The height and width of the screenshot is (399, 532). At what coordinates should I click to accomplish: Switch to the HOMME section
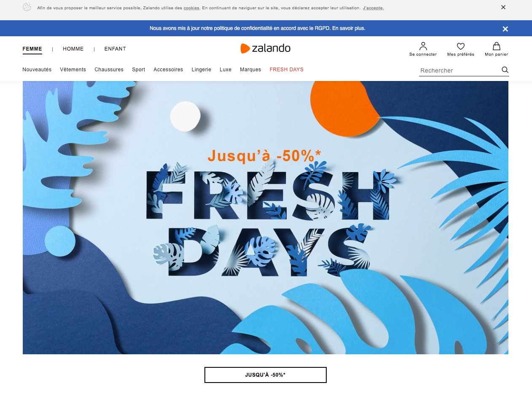[x=73, y=49]
